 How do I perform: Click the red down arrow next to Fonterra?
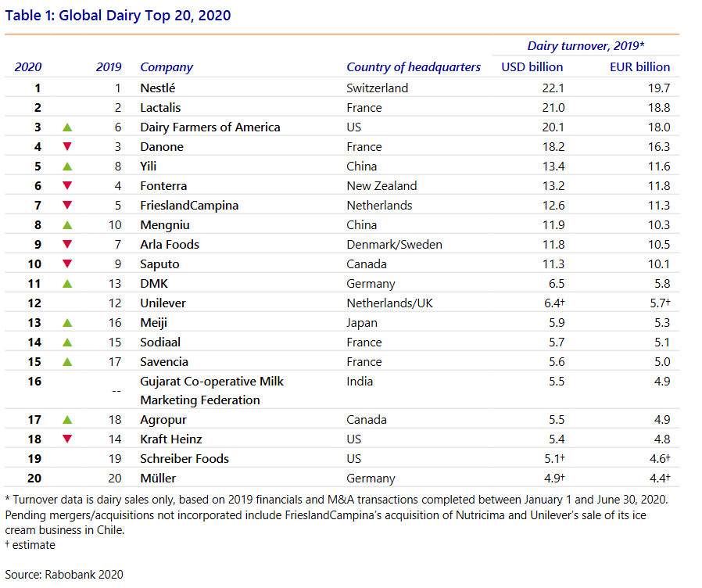pos(67,185)
